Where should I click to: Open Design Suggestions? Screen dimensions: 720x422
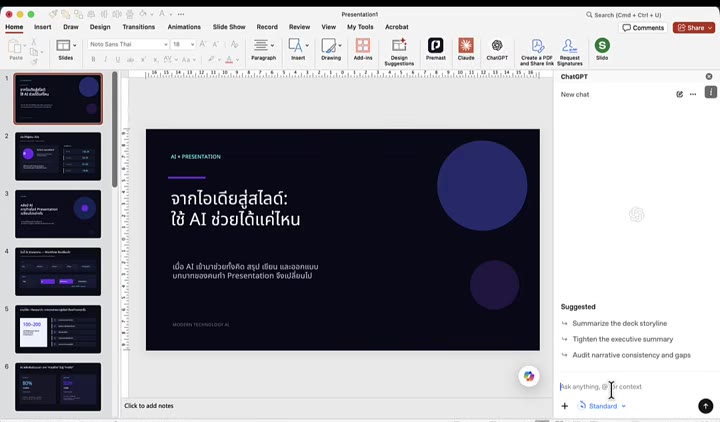pos(399,52)
